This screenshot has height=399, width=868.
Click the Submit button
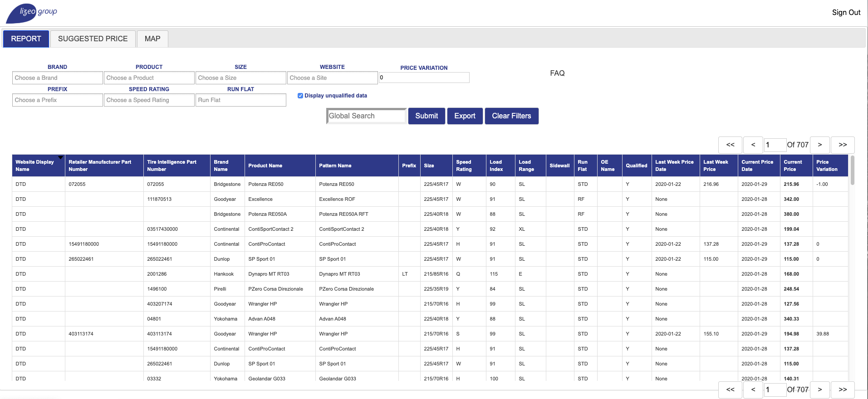[x=427, y=116]
